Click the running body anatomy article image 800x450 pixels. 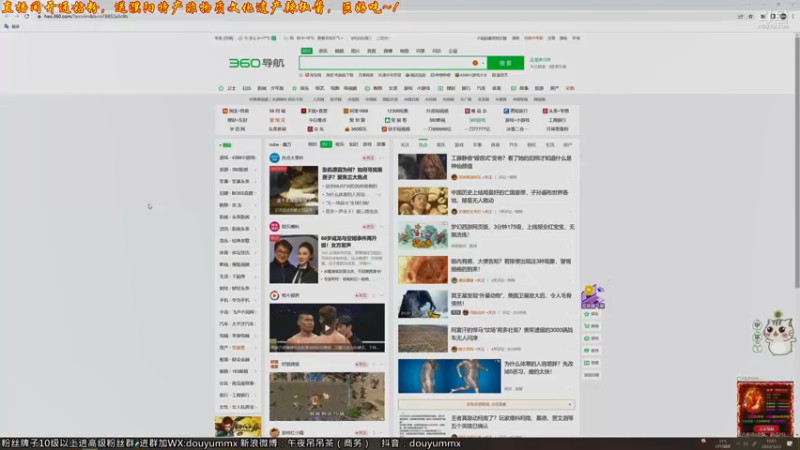[449, 376]
